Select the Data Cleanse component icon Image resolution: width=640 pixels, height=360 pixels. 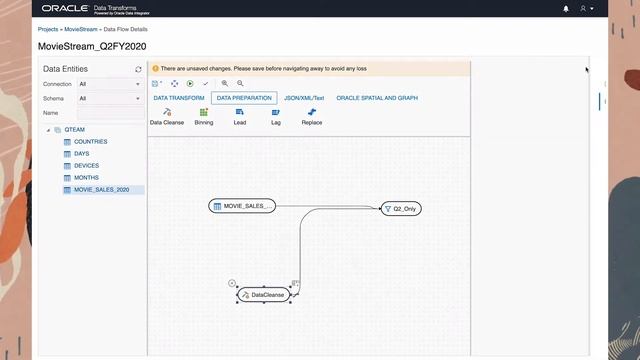167,112
